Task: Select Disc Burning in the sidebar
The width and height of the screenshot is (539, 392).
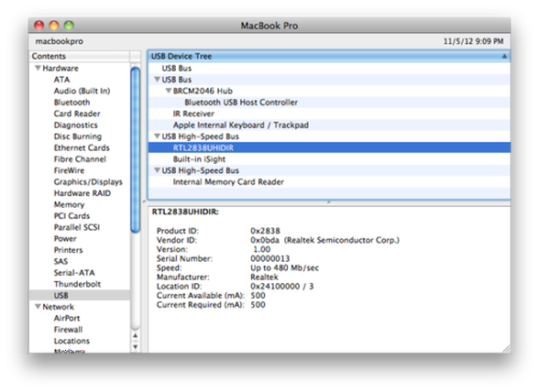Action: [78, 136]
